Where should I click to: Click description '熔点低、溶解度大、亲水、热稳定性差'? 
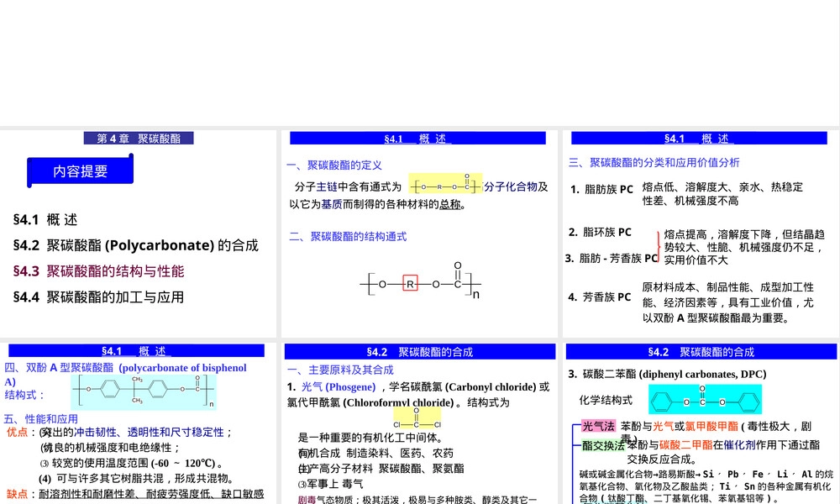click(x=722, y=193)
